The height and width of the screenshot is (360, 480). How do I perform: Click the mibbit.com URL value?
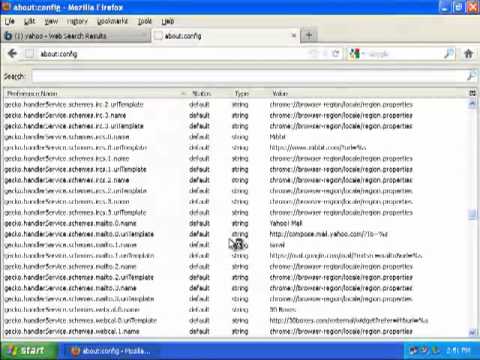coord(318,148)
